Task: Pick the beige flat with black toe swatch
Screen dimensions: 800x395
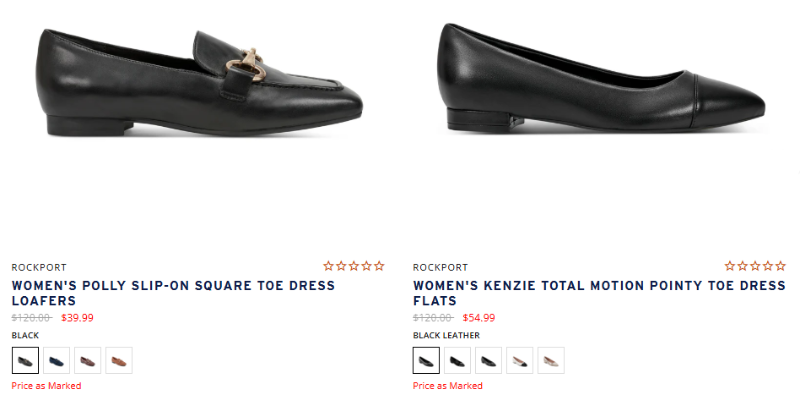Action: tap(519, 360)
